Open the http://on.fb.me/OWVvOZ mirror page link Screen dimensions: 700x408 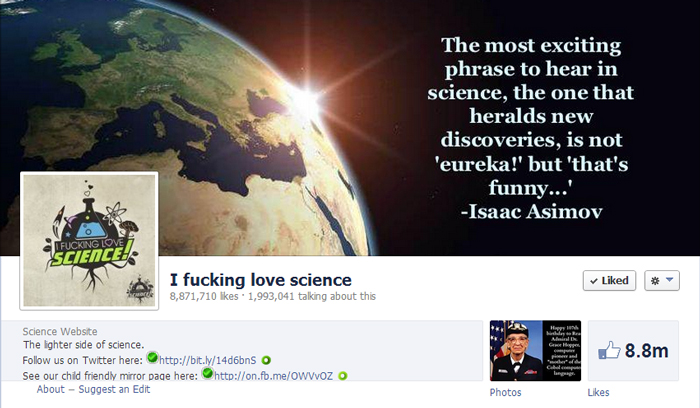pos(273,376)
